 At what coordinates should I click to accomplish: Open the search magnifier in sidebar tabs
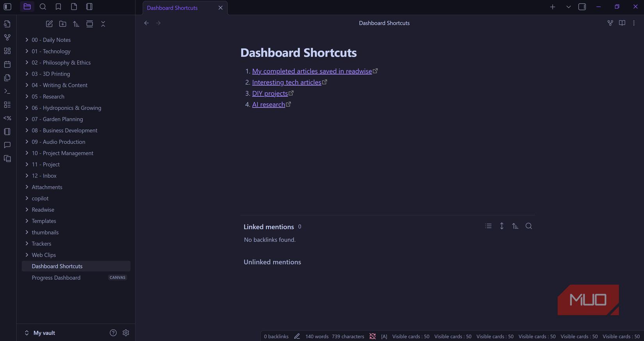(x=43, y=7)
